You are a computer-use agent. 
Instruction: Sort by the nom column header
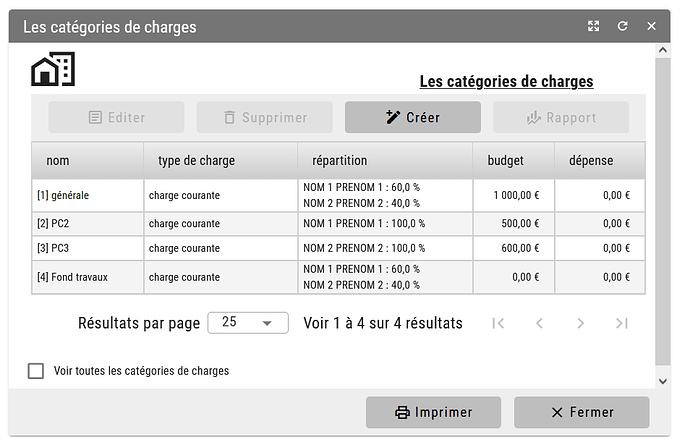coord(88,161)
